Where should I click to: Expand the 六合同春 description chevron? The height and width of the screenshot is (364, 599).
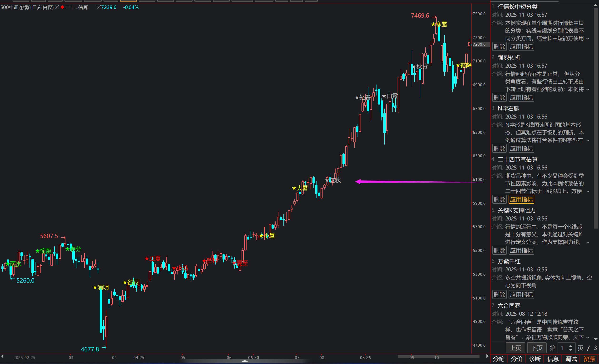[x=588, y=338]
